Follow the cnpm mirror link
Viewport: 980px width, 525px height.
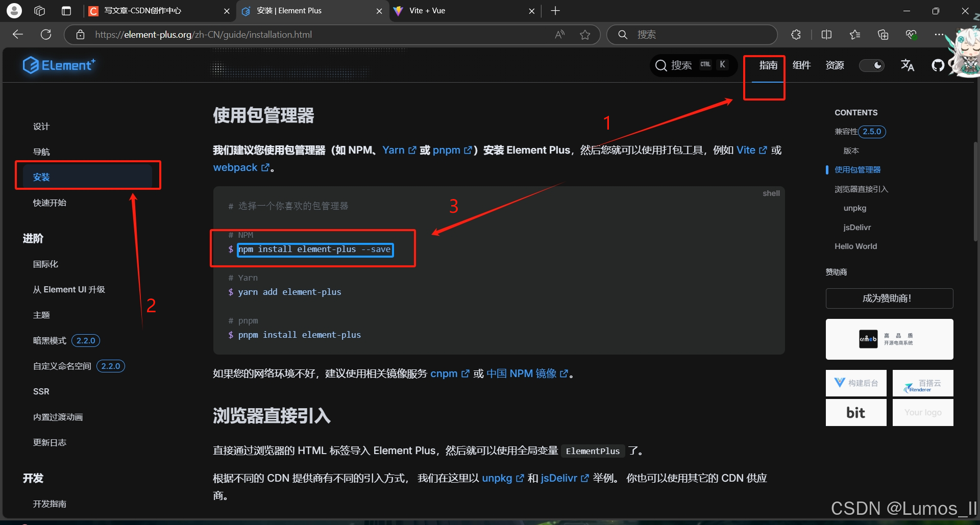[x=450, y=373]
